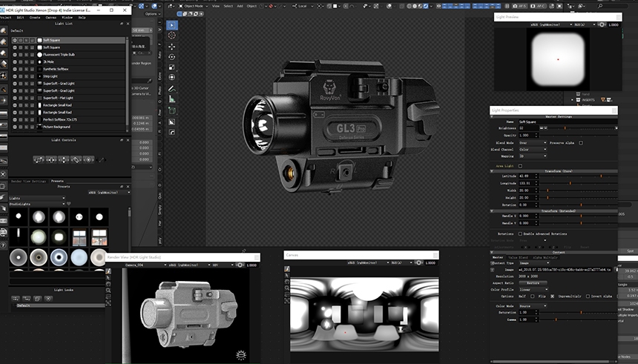Switch to the Render View Settings tab
Screen dimensions: 638x364
[28, 181]
